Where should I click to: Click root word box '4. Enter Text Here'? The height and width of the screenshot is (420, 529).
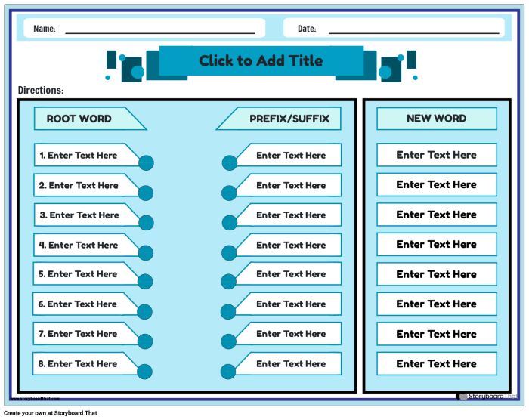coord(86,245)
